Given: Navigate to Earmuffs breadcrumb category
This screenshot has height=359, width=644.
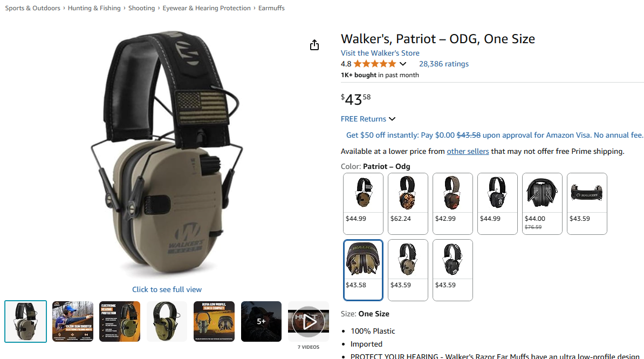Looking at the screenshot, I should [271, 8].
